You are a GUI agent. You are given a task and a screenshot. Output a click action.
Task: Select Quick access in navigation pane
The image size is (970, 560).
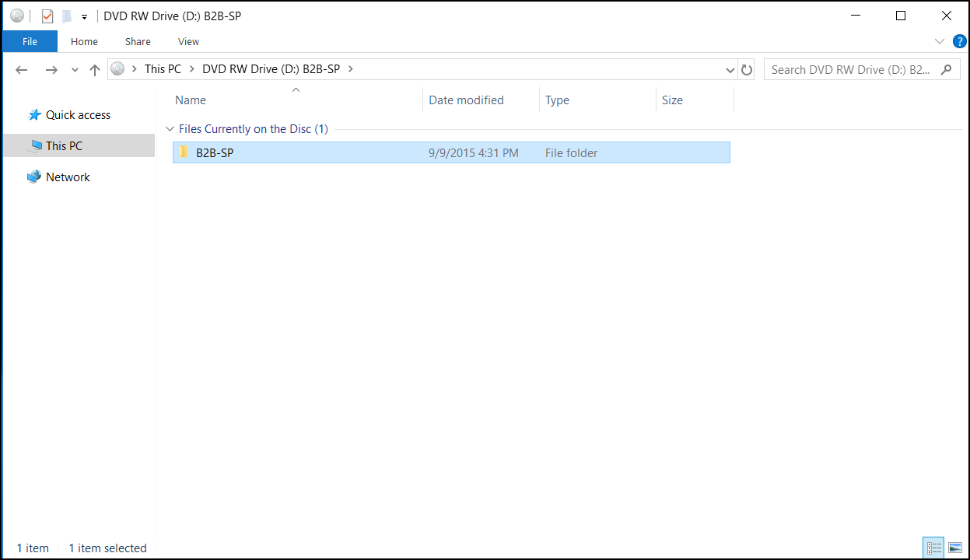[x=78, y=115]
